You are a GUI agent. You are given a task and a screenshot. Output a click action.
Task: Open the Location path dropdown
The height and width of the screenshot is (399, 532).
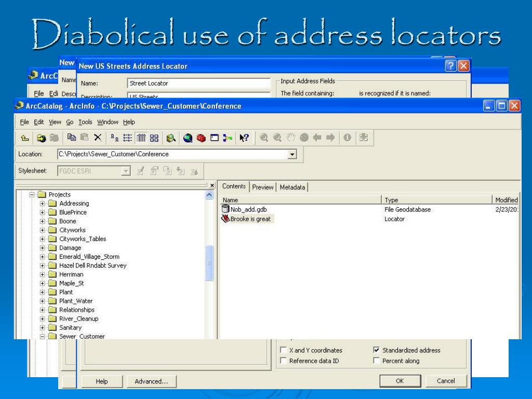(x=292, y=154)
